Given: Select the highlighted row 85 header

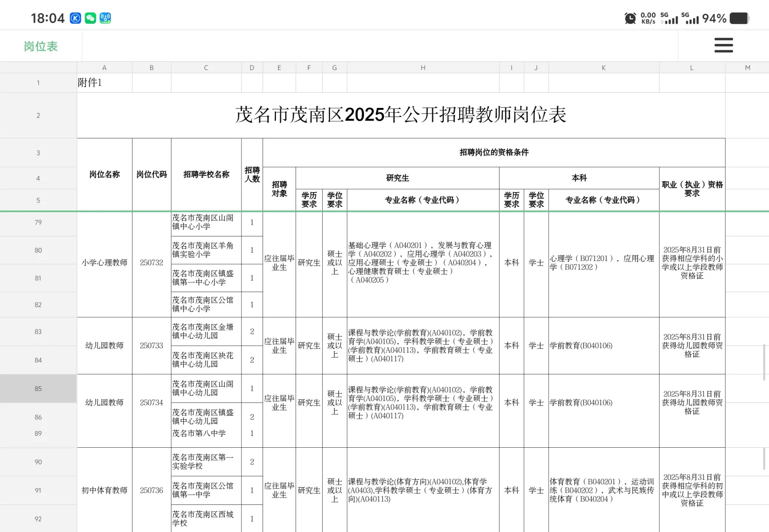Looking at the screenshot, I should pyautogui.click(x=38, y=389).
